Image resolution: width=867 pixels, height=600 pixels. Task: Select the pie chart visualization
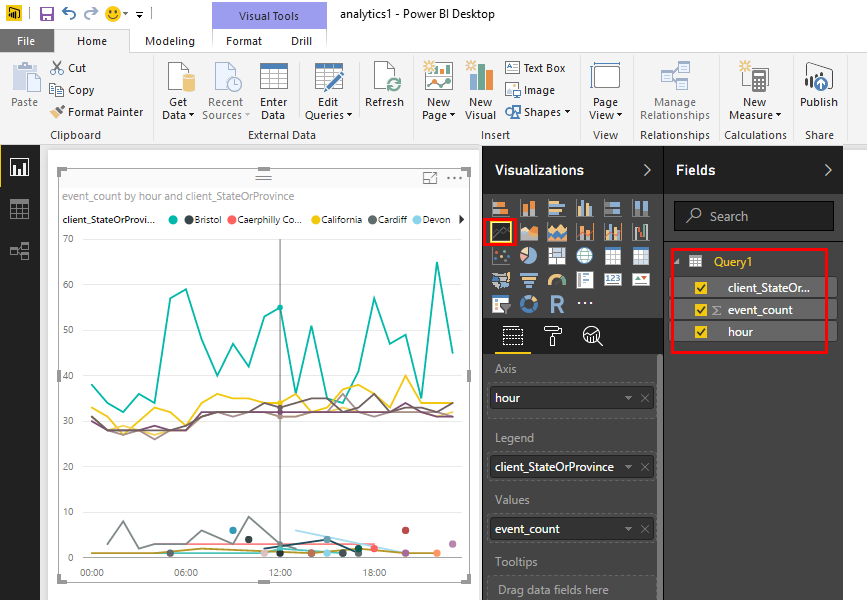point(529,256)
